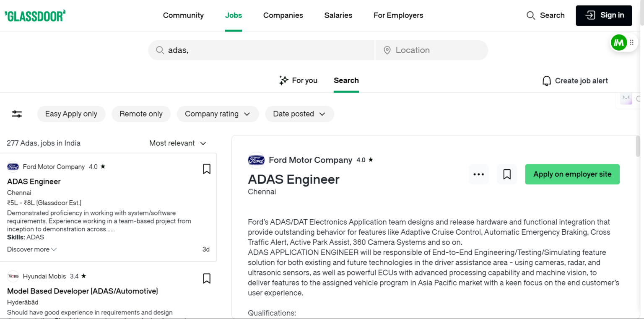Save job using detail panel bookmark icon
This screenshot has width=644, height=319.
pyautogui.click(x=507, y=174)
